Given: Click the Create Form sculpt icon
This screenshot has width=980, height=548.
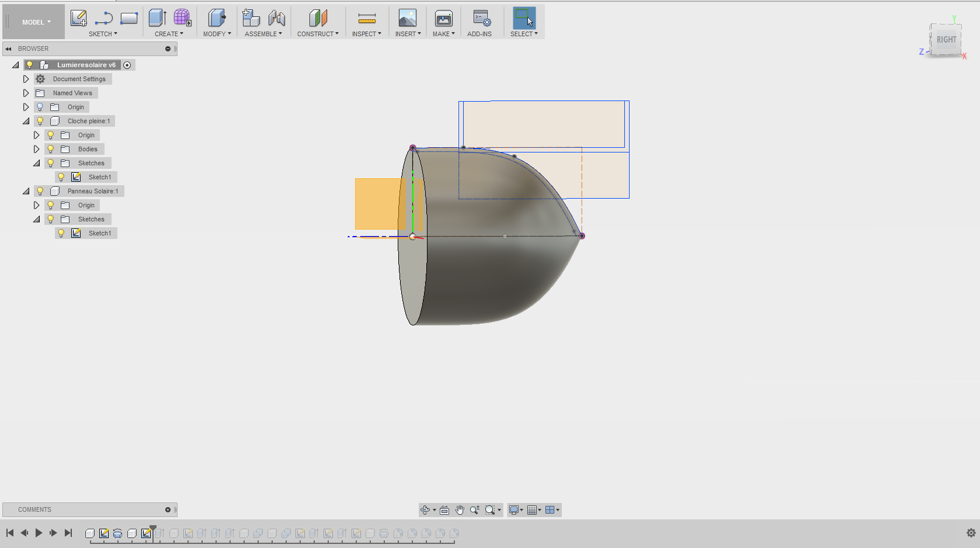Looking at the screenshot, I should (182, 18).
